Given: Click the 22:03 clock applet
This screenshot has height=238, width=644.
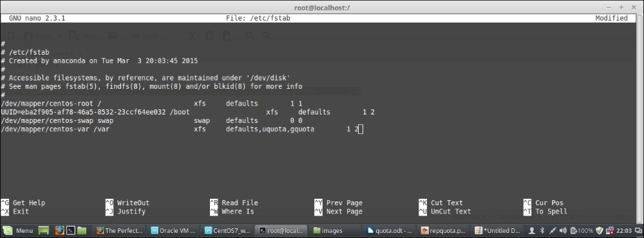Looking at the screenshot, I should click(624, 231).
